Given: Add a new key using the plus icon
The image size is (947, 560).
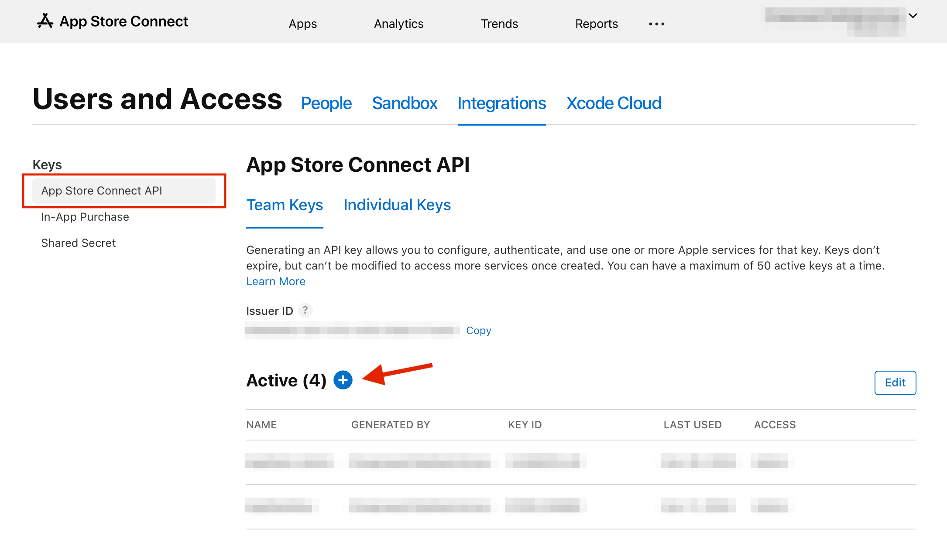Looking at the screenshot, I should click(343, 380).
